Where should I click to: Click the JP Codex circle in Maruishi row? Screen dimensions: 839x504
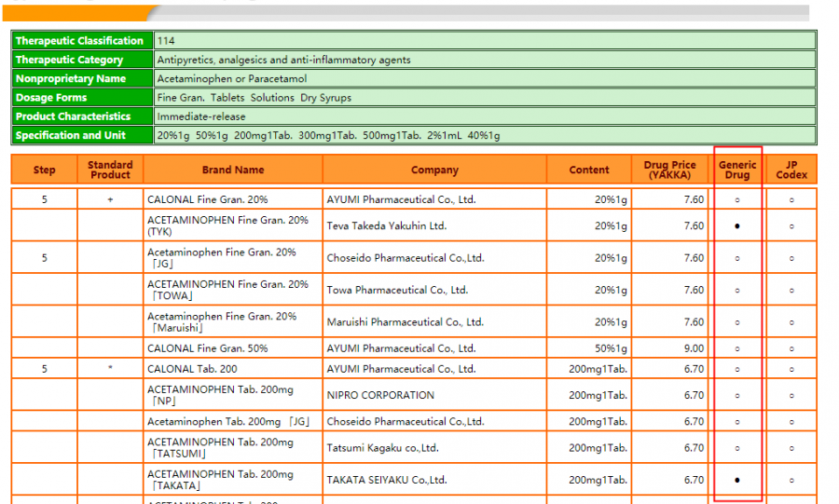[x=791, y=322]
